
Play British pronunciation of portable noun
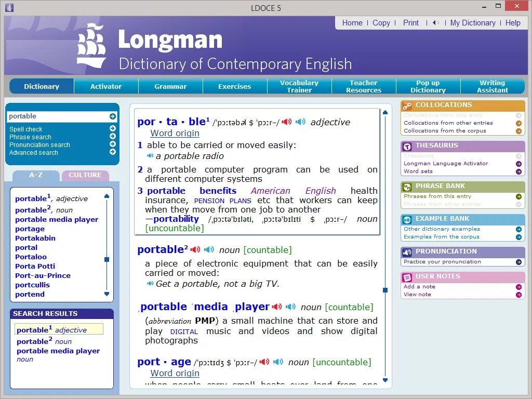(195, 249)
